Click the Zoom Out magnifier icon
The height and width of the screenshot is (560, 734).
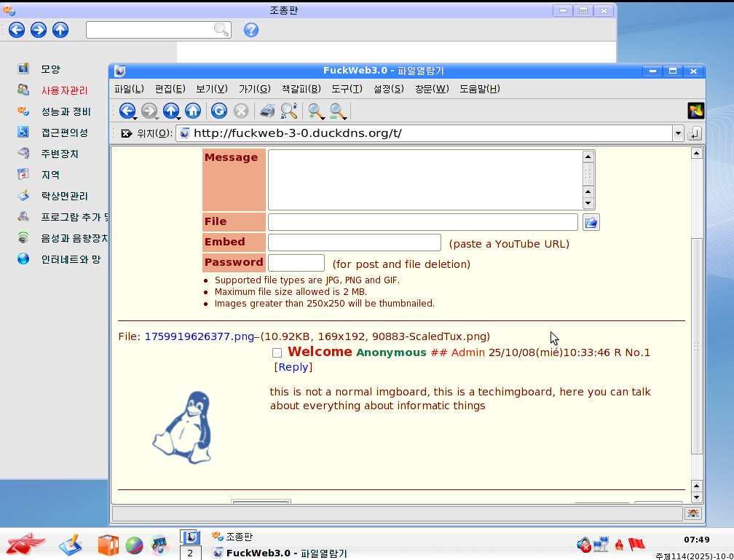[337, 111]
